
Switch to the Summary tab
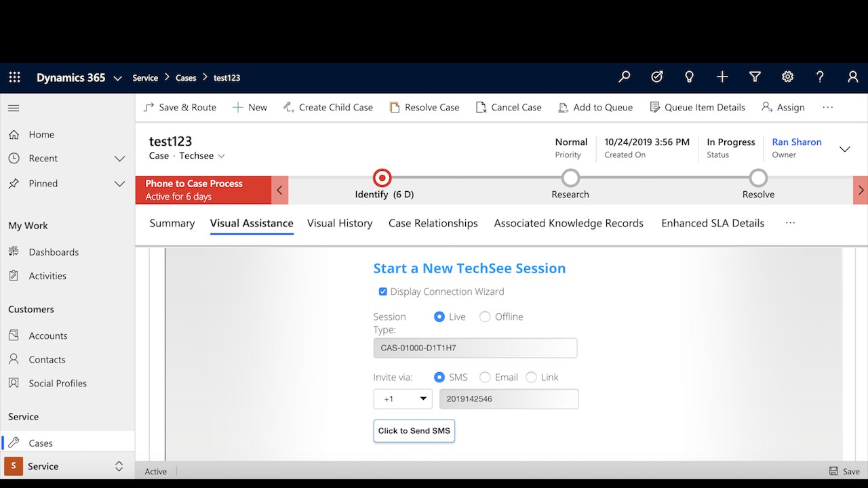coord(172,223)
